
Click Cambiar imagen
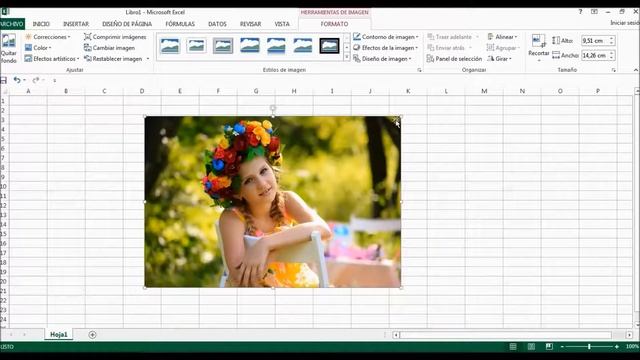pos(109,48)
